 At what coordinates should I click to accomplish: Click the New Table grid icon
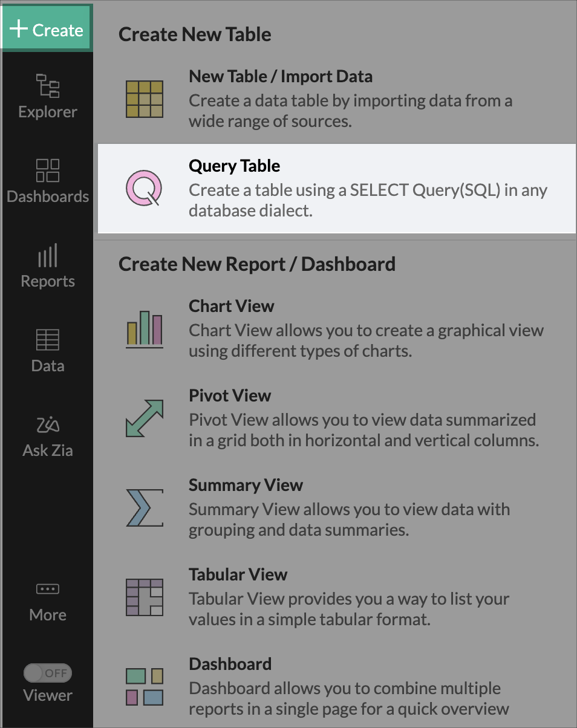144,99
